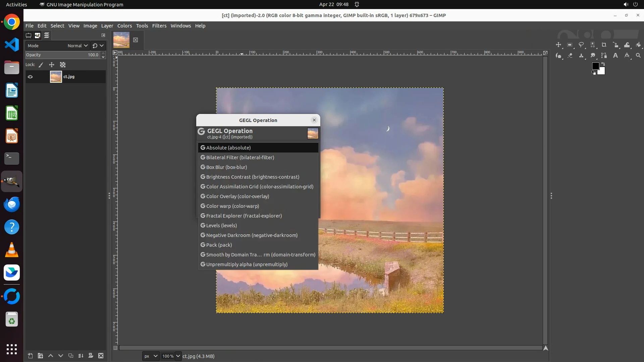Select Color Overlay (color-overlay) operation
Image resolution: width=644 pixels, height=362 pixels.
(237, 196)
